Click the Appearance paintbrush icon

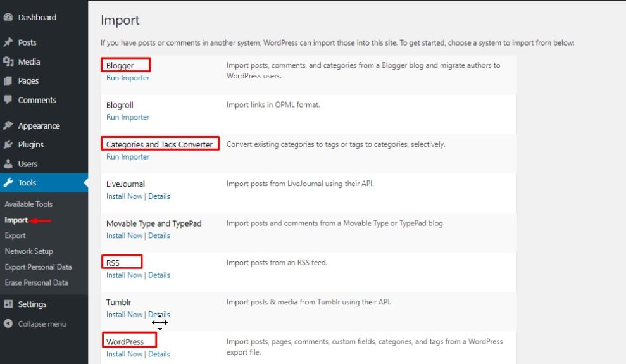8,126
